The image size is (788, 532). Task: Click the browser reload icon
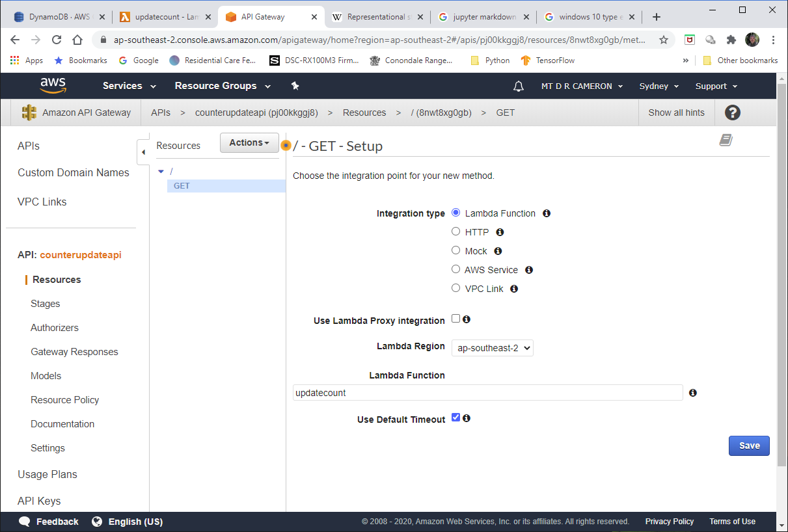(x=57, y=40)
